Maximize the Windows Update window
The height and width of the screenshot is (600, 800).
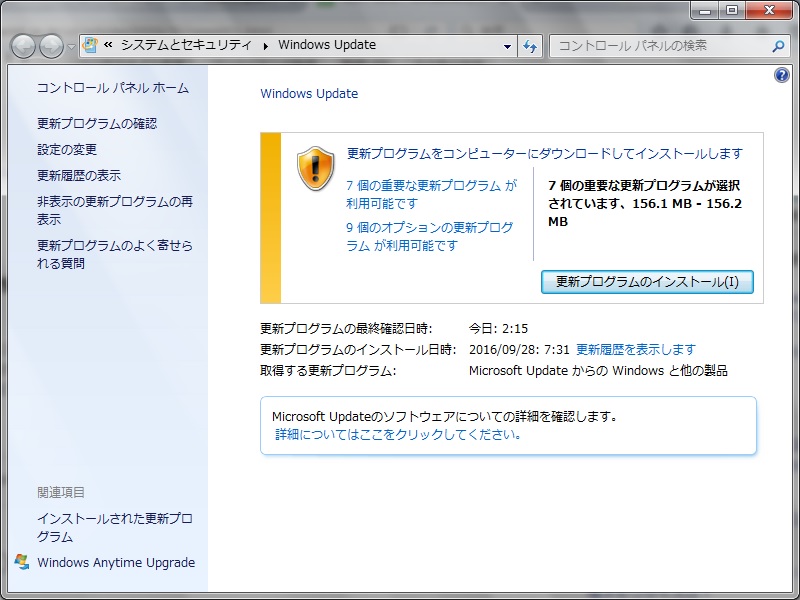click(x=732, y=11)
